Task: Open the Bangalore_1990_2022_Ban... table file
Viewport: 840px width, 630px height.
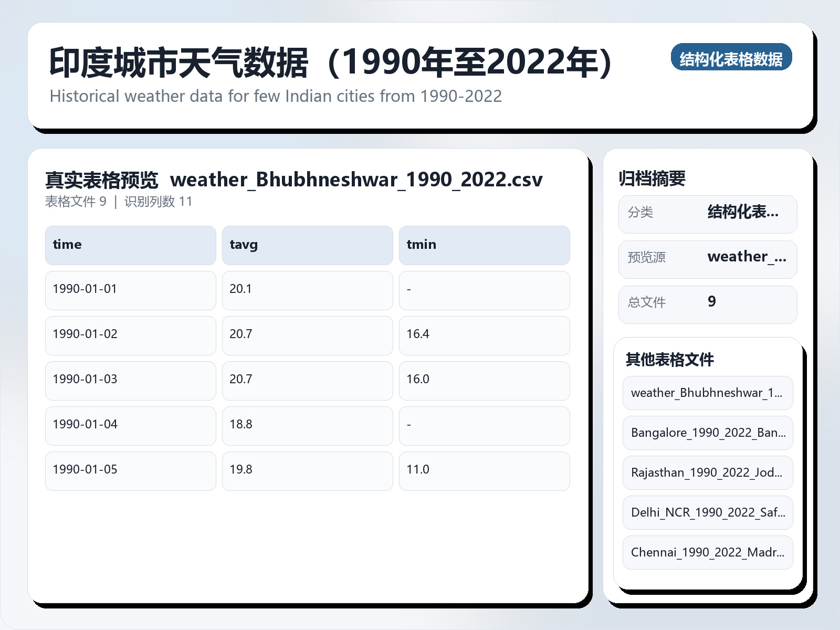Action: pos(707,433)
